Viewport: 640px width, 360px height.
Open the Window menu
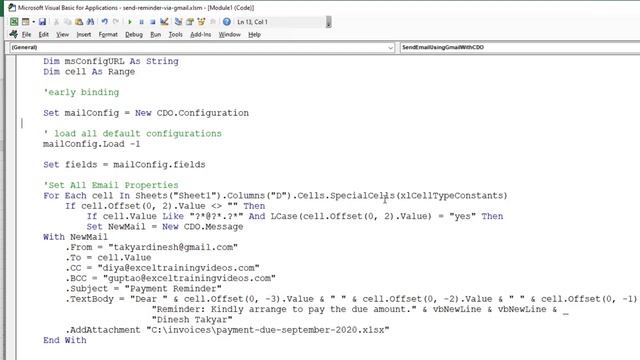tap(229, 35)
